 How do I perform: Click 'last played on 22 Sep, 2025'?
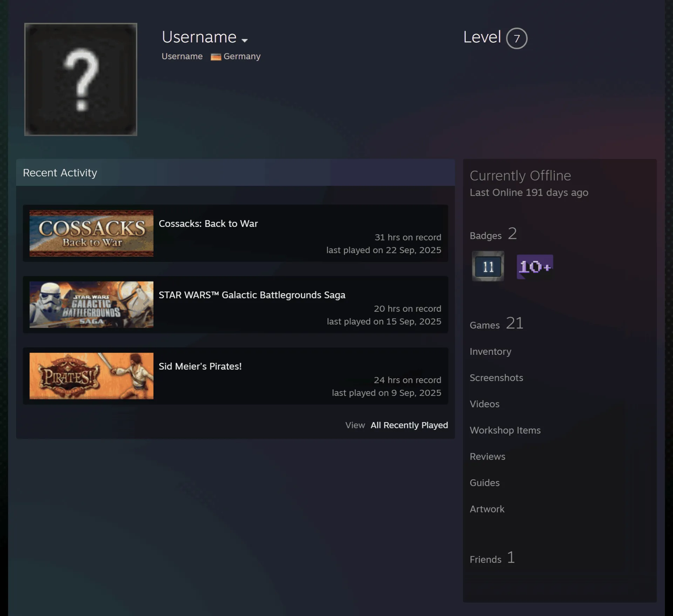383,250
